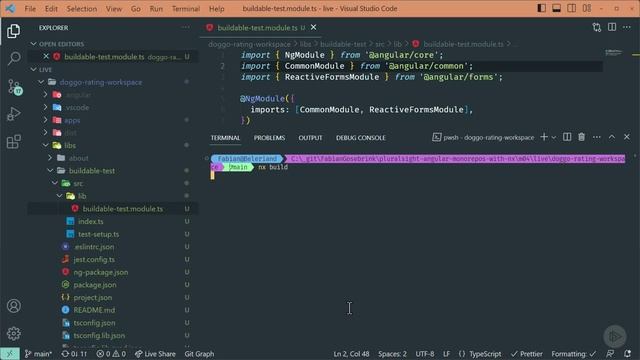The width and height of the screenshot is (640, 360).
Task: Change indentation via Spaces: 2
Action: click(392, 354)
